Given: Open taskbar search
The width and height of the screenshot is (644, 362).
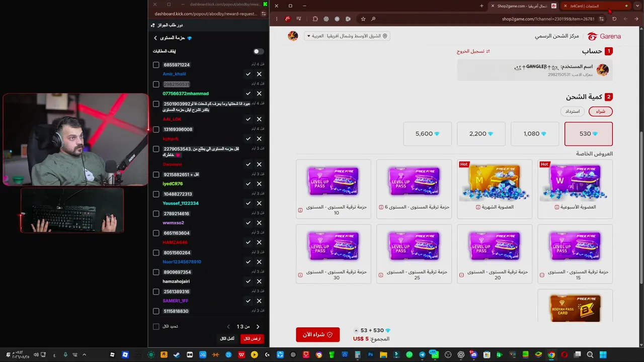Looking at the screenshot, I should [x=590, y=355].
